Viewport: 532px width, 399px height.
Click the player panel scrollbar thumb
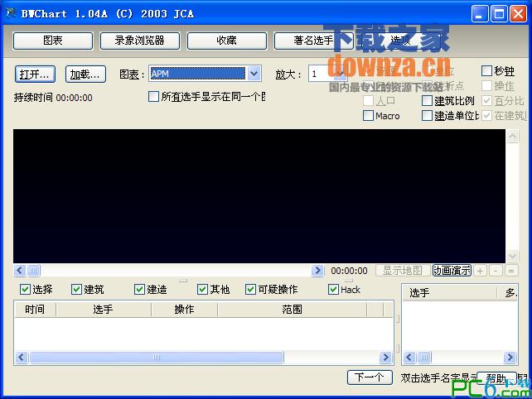click(x=424, y=358)
